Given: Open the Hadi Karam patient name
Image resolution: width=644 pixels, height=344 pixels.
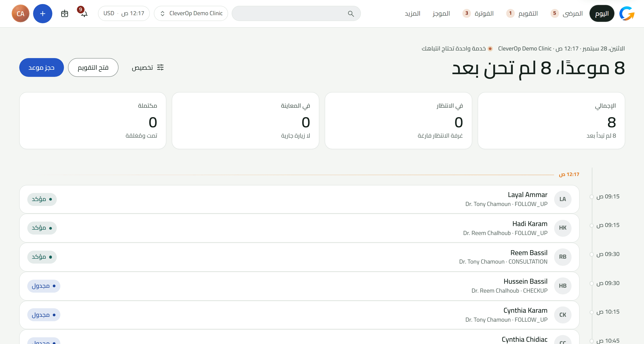Looking at the screenshot, I should 530,224.
